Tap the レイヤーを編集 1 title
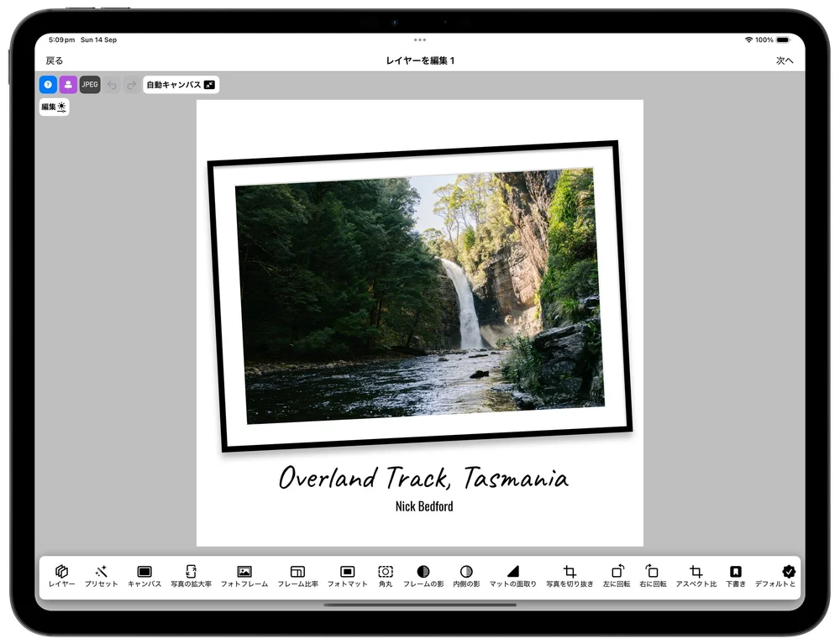 pos(420,60)
